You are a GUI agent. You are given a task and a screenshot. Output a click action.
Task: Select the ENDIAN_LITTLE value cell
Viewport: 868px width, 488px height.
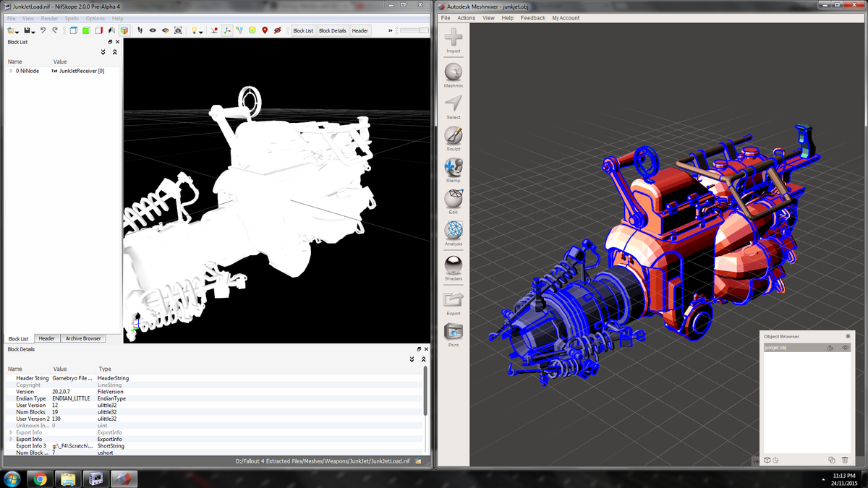69,398
